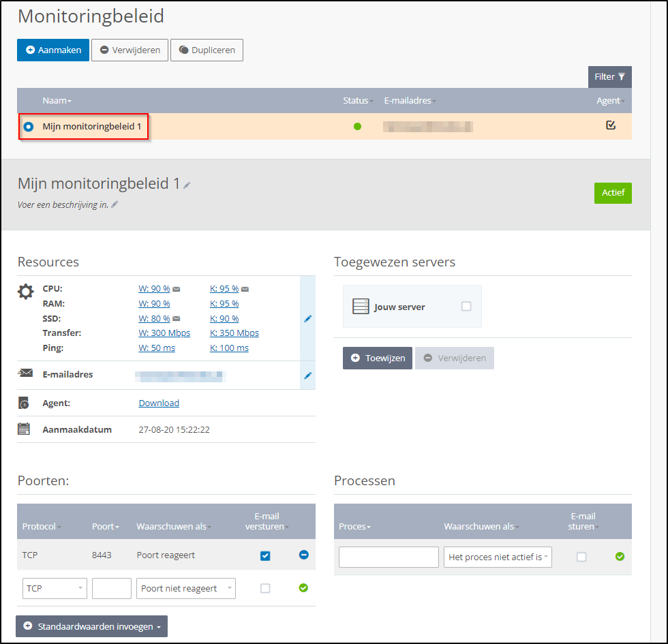Confirm new process with green checkmark
Viewport: 668px width, 644px height.
[620, 557]
